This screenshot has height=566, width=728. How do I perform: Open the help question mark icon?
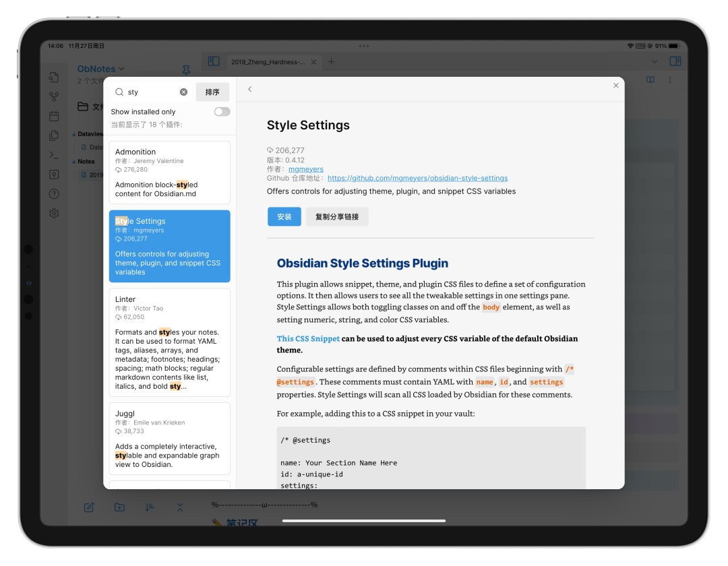[x=54, y=194]
